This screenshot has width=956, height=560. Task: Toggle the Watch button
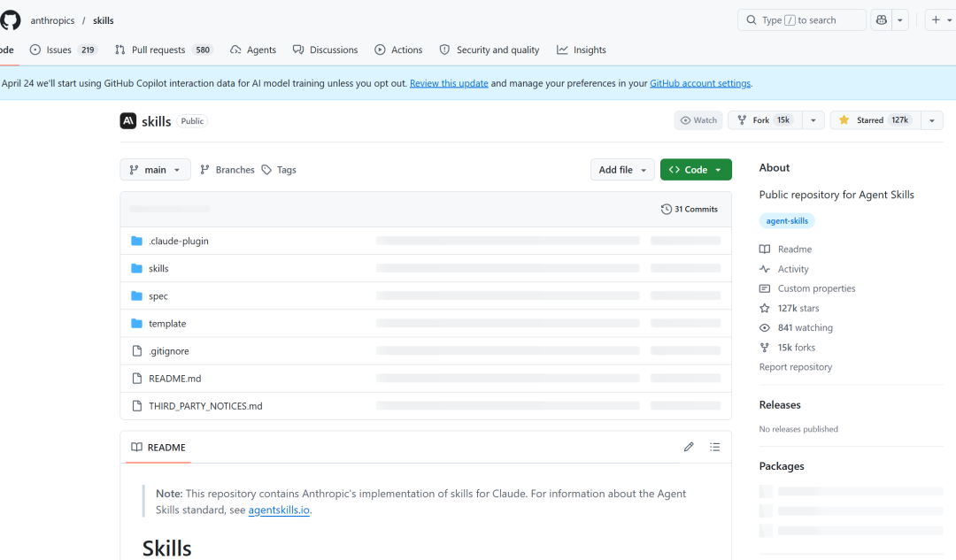(x=698, y=120)
